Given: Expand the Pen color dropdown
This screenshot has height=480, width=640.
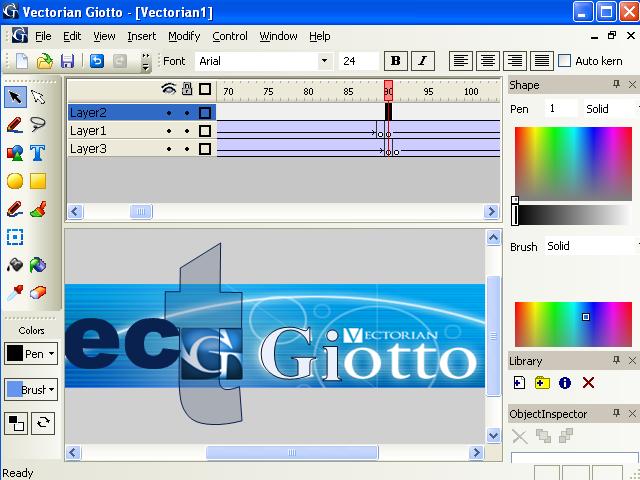Looking at the screenshot, I should point(31,353).
